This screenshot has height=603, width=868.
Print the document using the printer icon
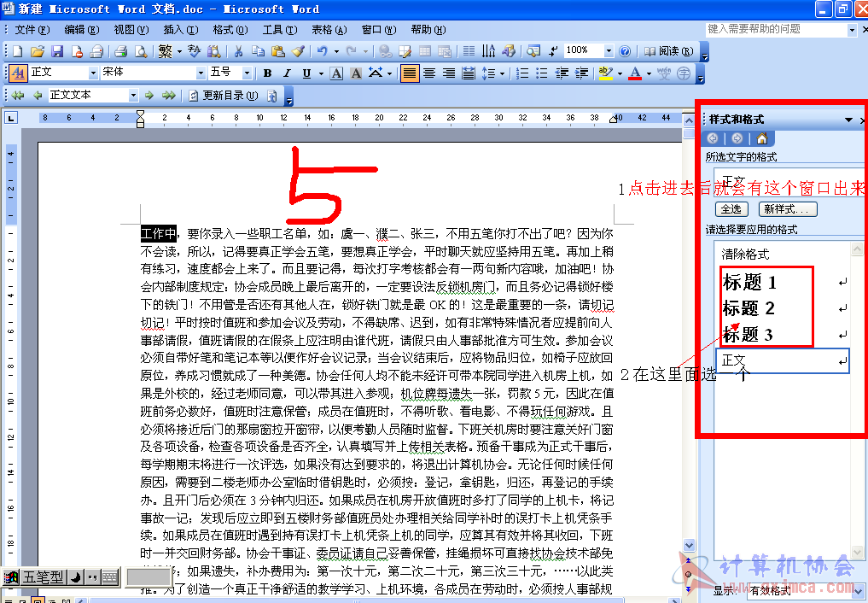pos(120,51)
